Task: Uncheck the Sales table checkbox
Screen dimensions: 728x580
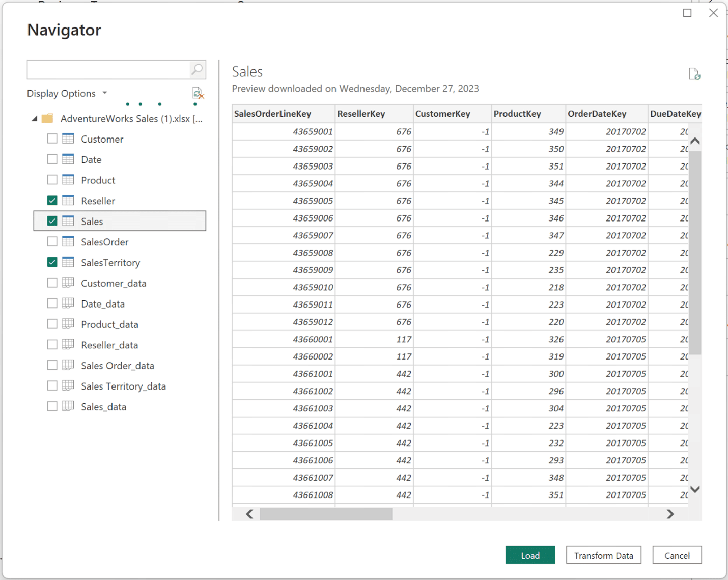Action: coord(52,221)
